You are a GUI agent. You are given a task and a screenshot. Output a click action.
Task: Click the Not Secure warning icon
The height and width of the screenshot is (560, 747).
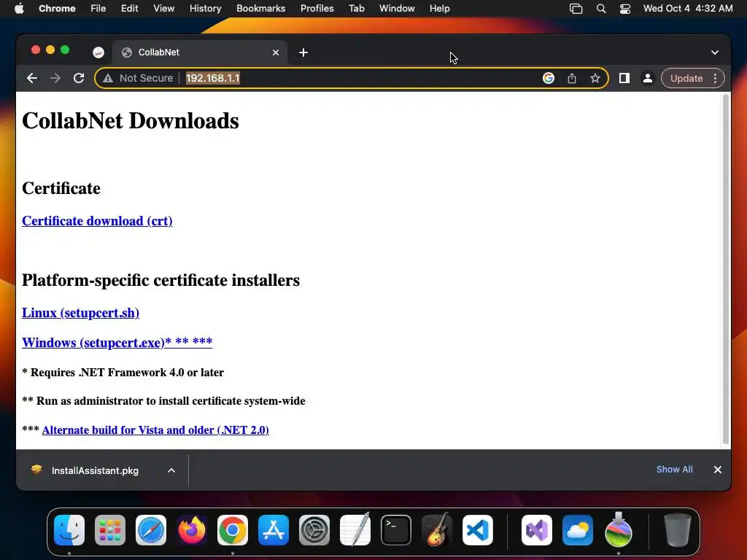pyautogui.click(x=108, y=78)
